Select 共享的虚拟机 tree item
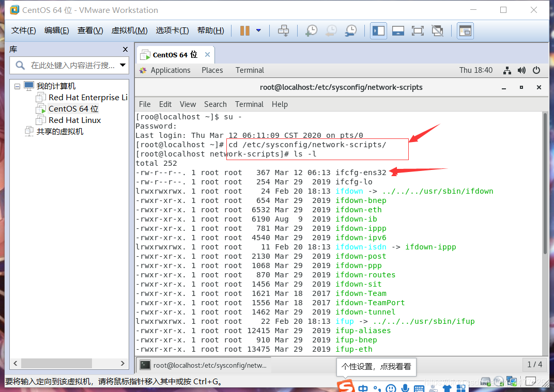Screen dimensions: 554x392 (60, 131)
